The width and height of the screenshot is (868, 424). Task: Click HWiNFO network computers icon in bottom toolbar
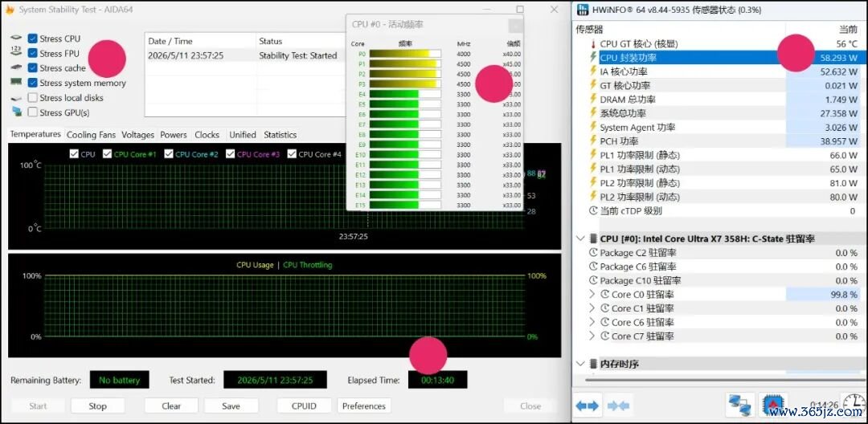[741, 406]
